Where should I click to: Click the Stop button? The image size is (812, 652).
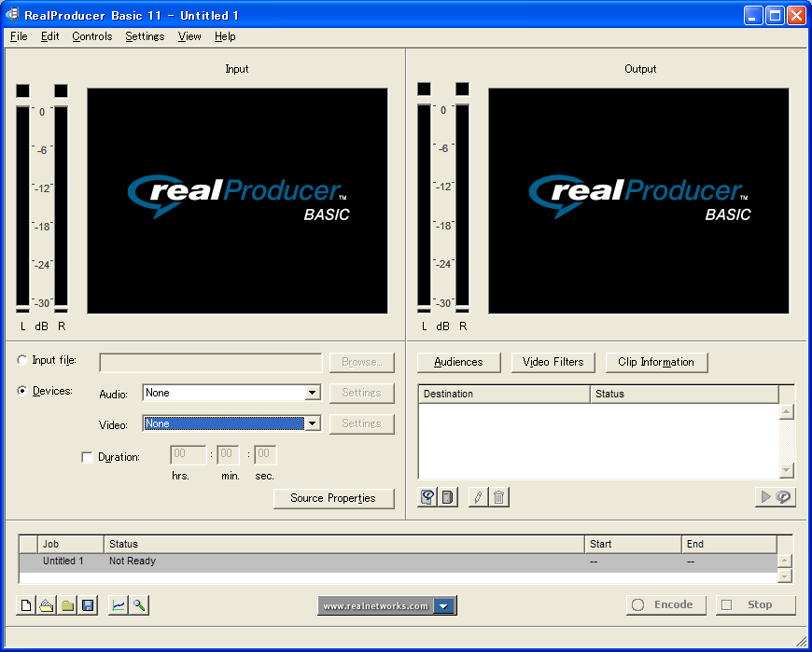coord(756,605)
